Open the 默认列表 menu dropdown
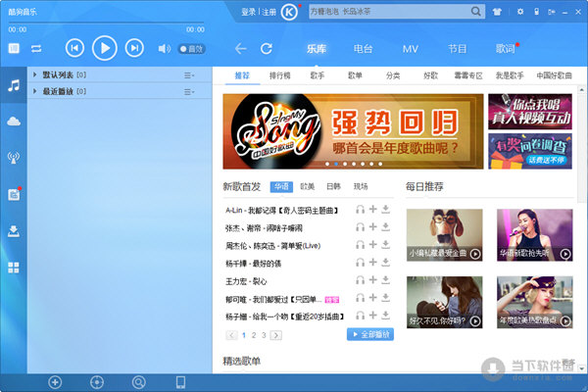Image resolution: width=588 pixels, height=392 pixels. [x=189, y=75]
